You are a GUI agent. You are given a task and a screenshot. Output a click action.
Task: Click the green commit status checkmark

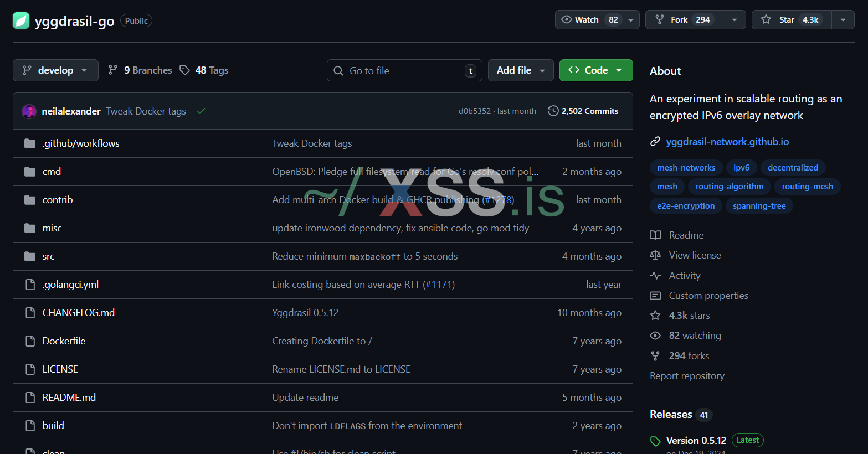[x=201, y=111]
